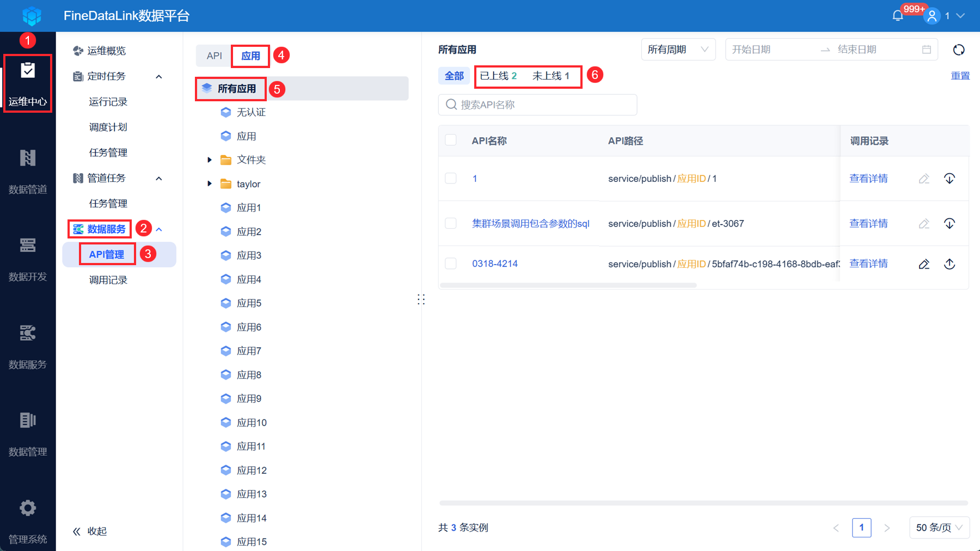Collapse the 数据服务 menu group chevron
Screen dimensions: 980x551
(x=159, y=230)
